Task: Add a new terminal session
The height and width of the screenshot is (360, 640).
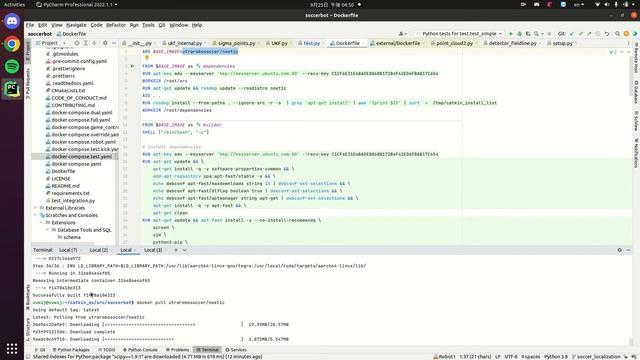Action: [176, 250]
